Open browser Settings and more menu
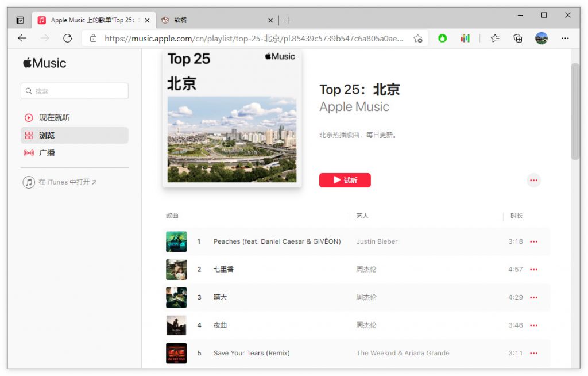Image resolution: width=588 pixels, height=376 pixels. 565,39
